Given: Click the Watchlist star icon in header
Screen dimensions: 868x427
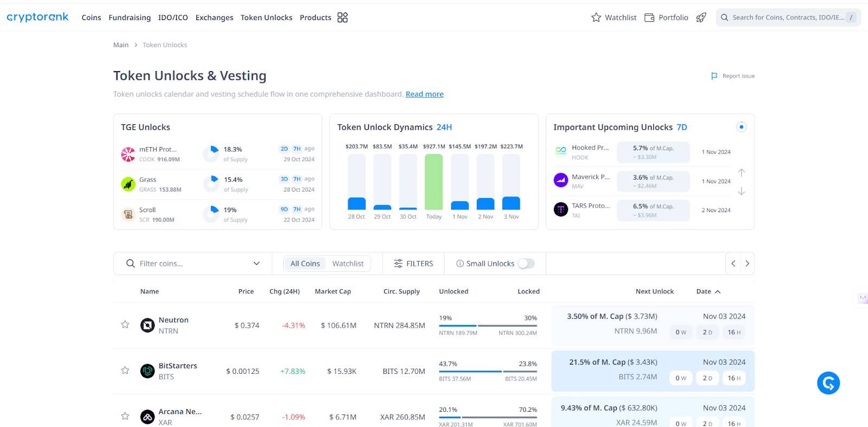Looking at the screenshot, I should pyautogui.click(x=596, y=17).
